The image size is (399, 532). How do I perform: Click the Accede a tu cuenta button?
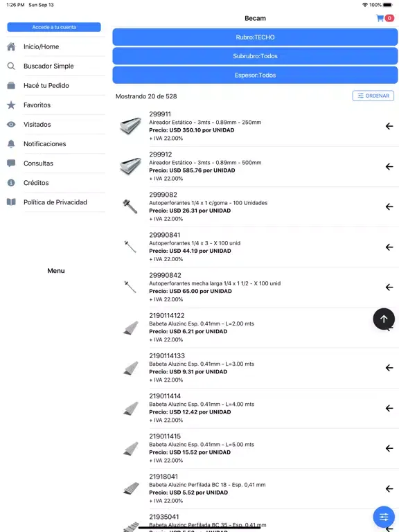click(54, 27)
